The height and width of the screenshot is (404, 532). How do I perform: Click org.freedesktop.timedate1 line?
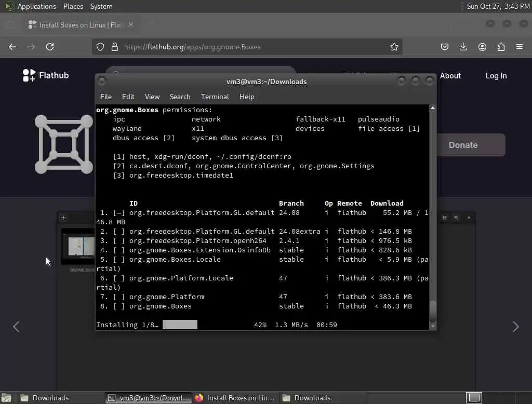tap(181, 176)
